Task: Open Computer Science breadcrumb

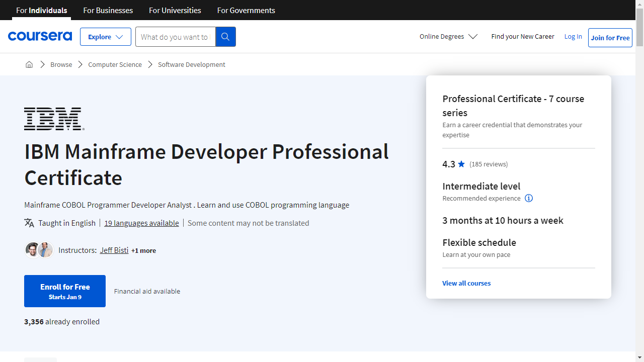Action: [115, 64]
